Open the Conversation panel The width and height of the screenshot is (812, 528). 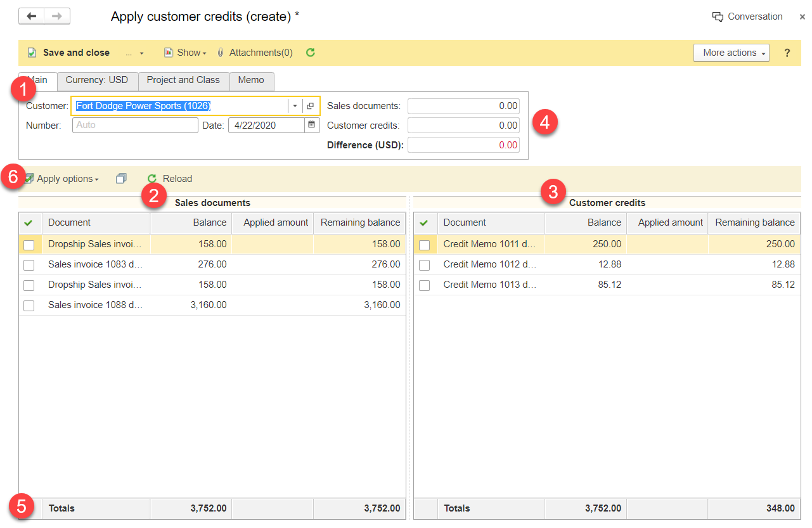point(747,16)
